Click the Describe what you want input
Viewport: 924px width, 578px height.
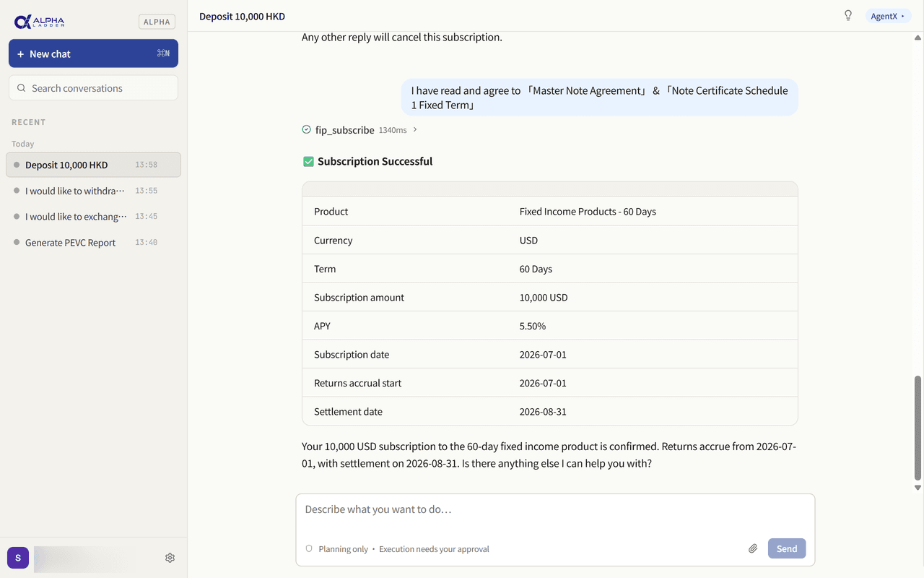pos(555,510)
